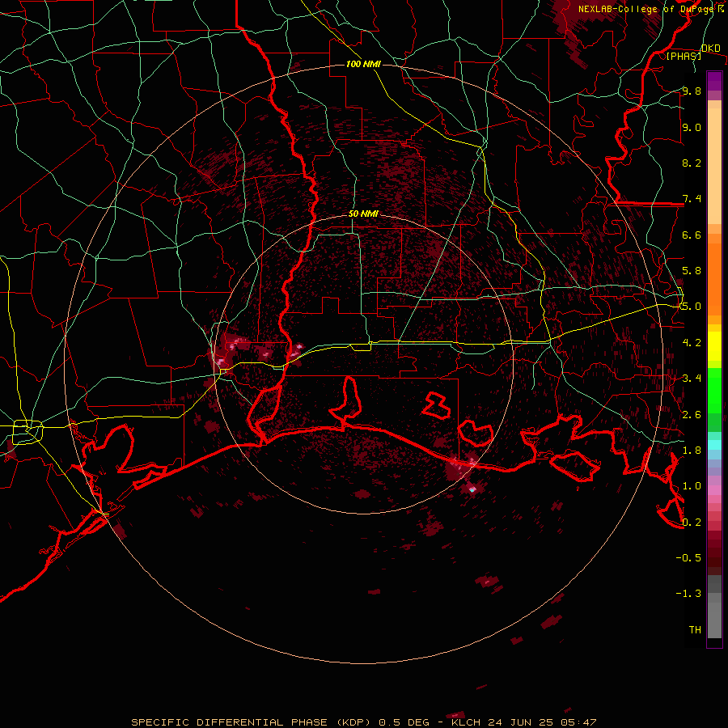The image size is (728, 728).
Task: Click the 3.4 scale value
Action: [692, 379]
